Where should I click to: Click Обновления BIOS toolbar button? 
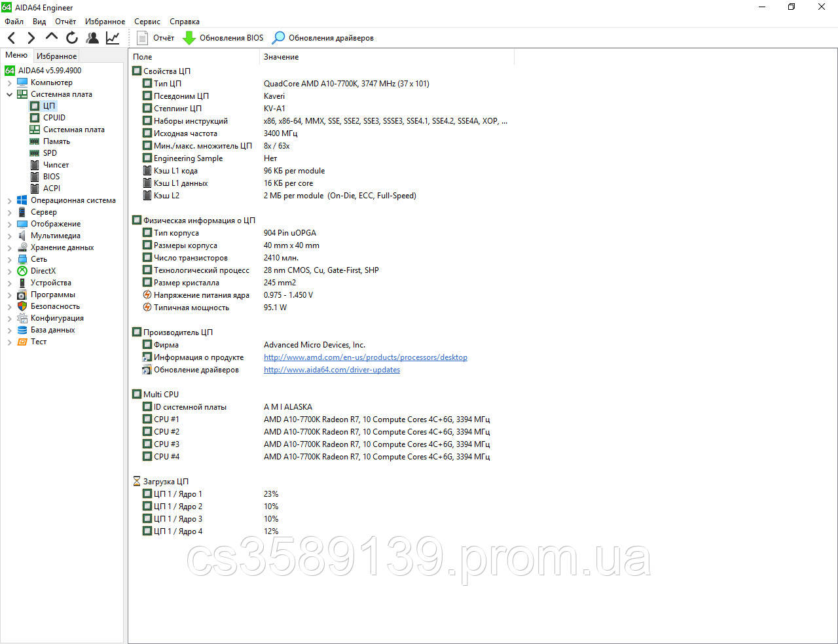[x=223, y=38]
